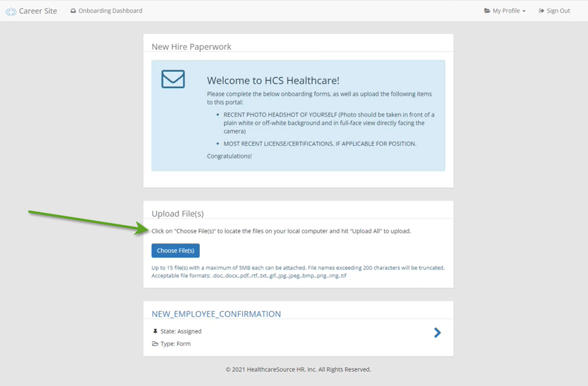
Task: Click the Upload File(s) section heading
Action: 178,214
